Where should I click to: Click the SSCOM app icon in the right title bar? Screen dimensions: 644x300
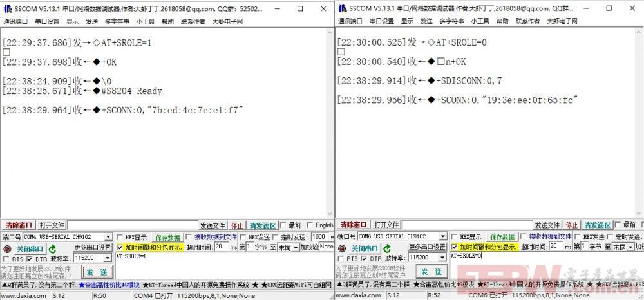pos(342,8)
